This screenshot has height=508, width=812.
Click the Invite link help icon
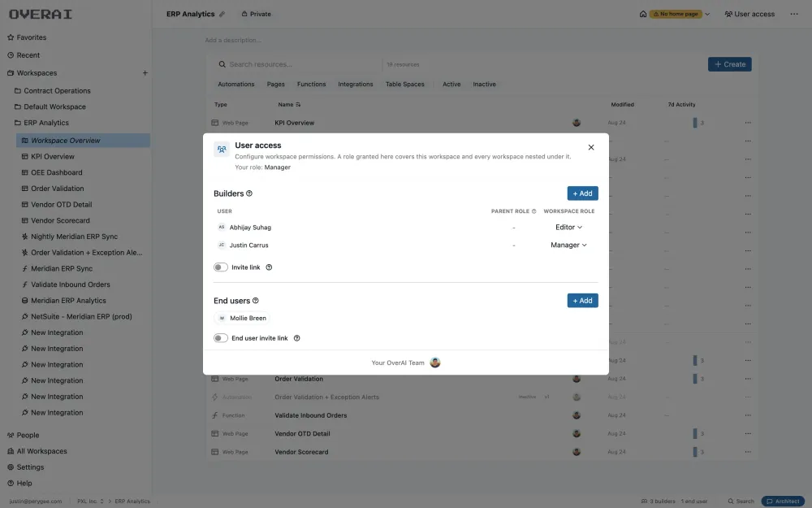coord(269,267)
